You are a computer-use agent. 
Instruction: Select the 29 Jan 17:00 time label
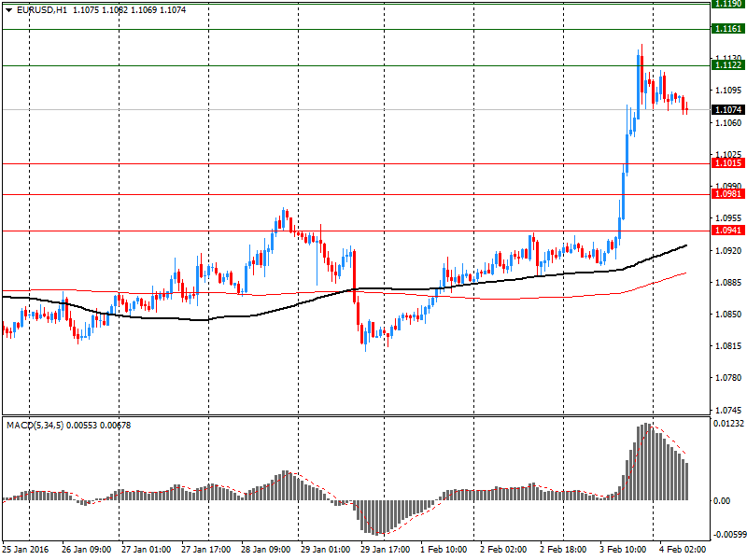click(x=385, y=550)
